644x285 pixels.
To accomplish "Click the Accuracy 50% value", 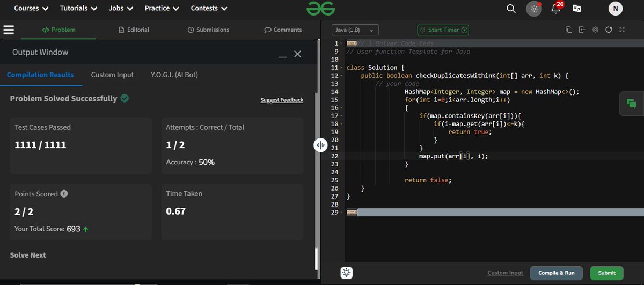I will tap(207, 162).
